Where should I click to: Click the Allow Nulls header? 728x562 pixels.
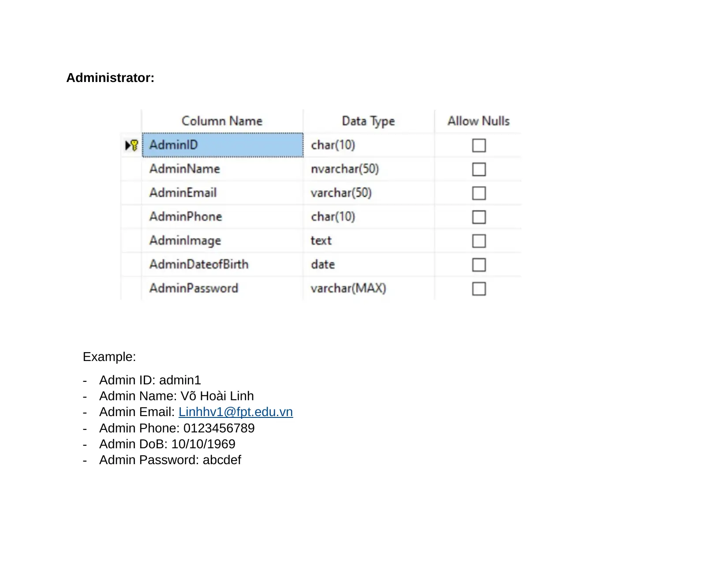tap(478, 121)
